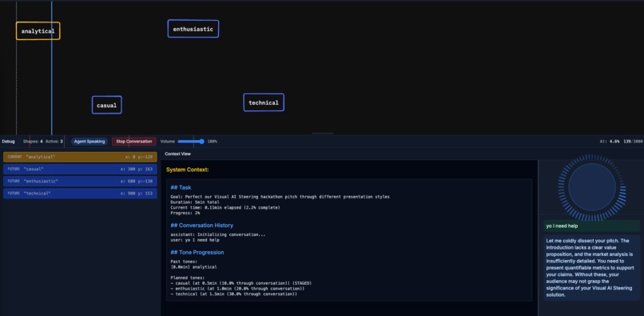Select the "analytical" shape on canvas
Screen dimensions: 644x316
[x=38, y=31]
